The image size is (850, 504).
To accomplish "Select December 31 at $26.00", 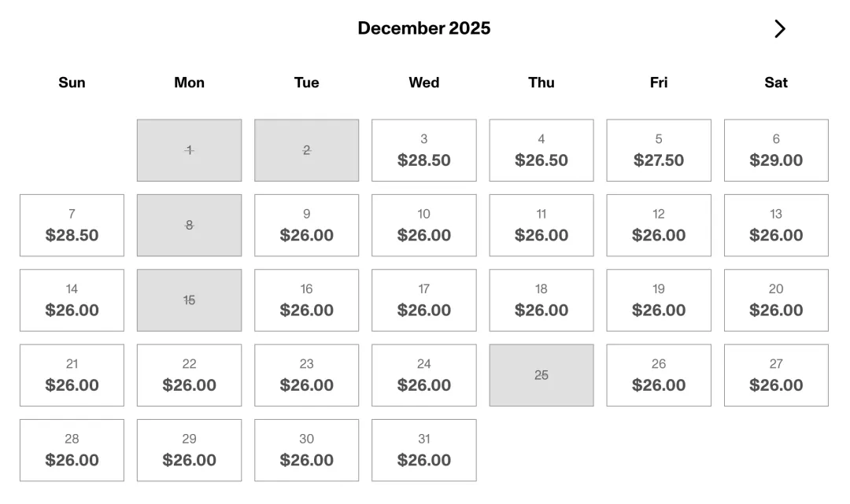I will tap(423, 451).
